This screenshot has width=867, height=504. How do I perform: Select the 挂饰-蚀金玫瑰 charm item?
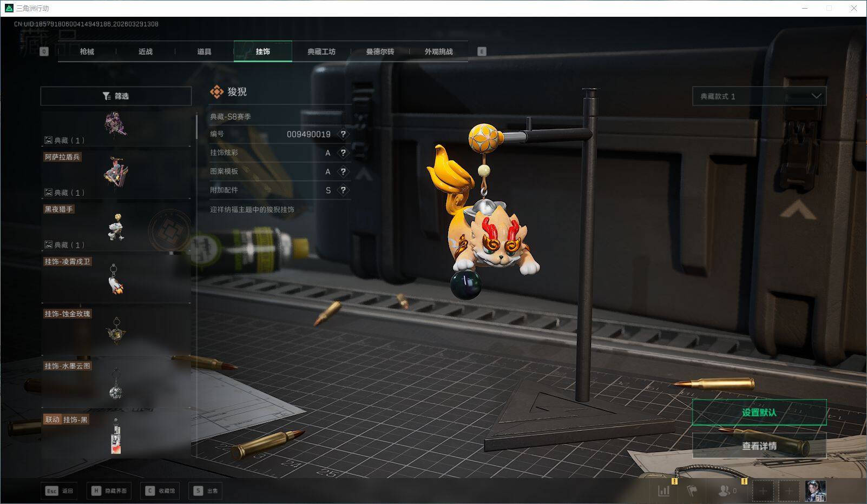coord(116,330)
